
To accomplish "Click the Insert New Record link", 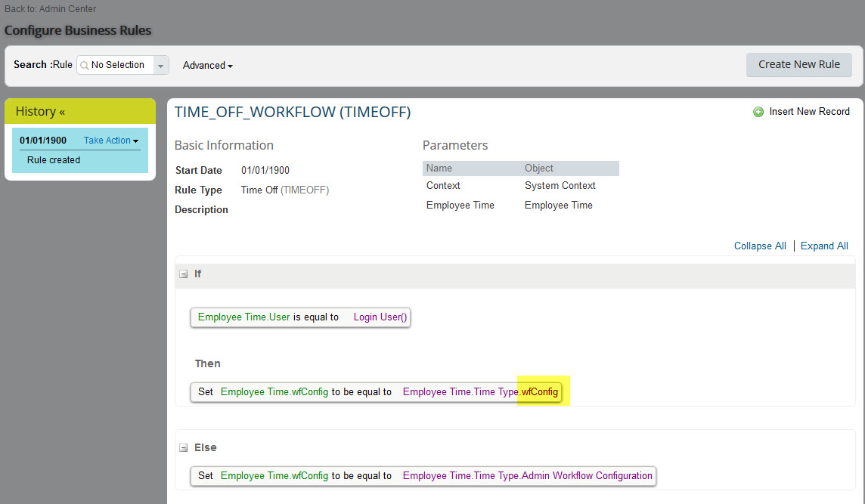I will 809,111.
